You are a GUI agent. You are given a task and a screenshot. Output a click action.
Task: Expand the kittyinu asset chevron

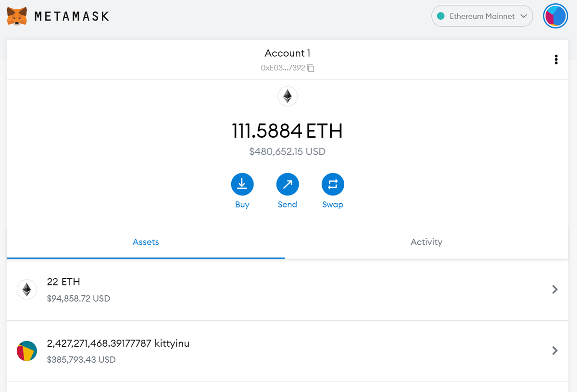(555, 351)
